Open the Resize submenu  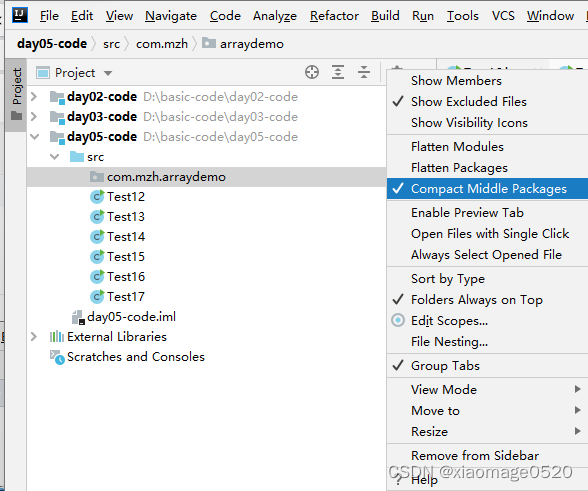click(x=488, y=432)
